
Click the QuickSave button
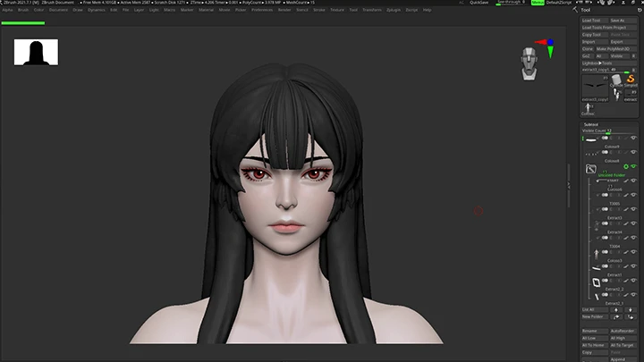pos(479,3)
